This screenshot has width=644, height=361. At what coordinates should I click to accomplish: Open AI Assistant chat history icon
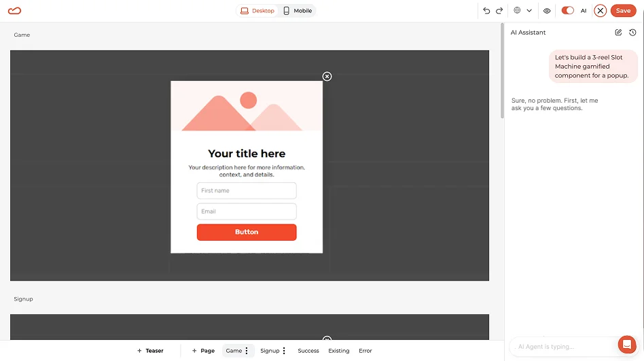[632, 33]
